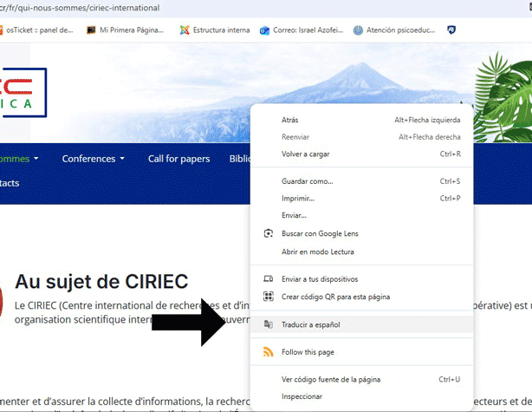This screenshot has height=412, width=532.
Task: Click the send to devices icon
Action: (268, 279)
